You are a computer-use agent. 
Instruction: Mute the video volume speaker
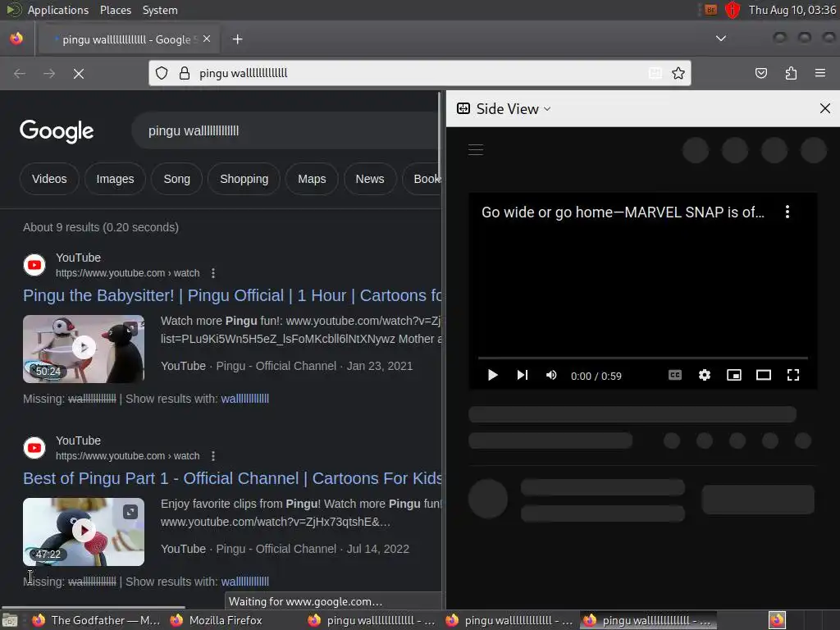(x=551, y=375)
